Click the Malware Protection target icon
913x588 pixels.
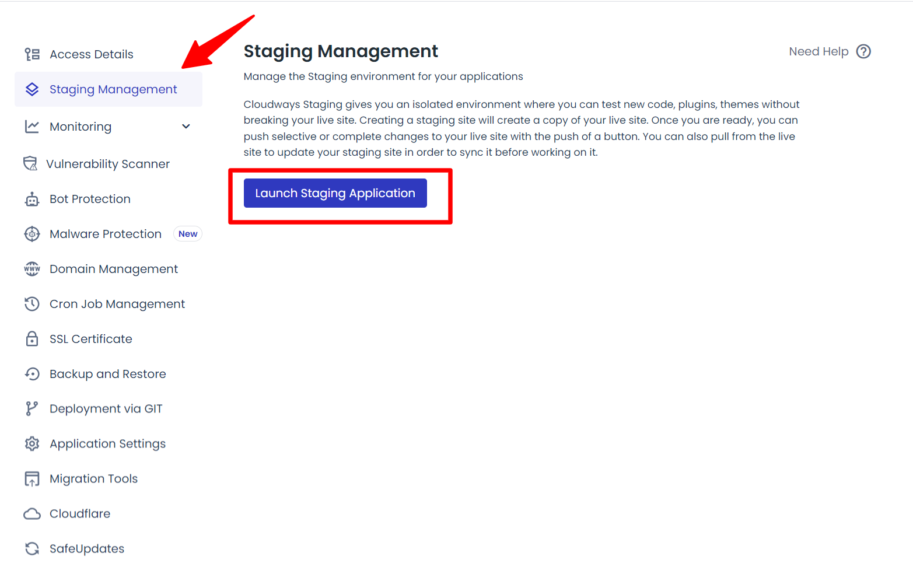[32, 234]
